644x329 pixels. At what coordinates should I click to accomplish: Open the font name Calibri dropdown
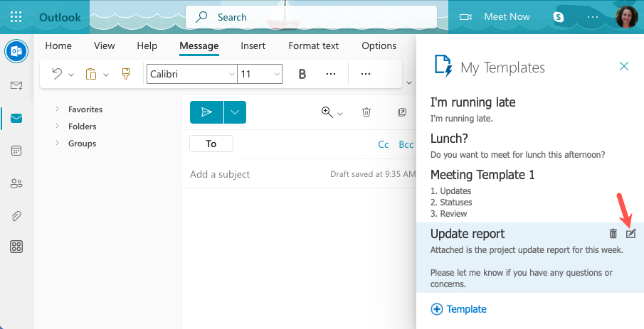(231, 74)
